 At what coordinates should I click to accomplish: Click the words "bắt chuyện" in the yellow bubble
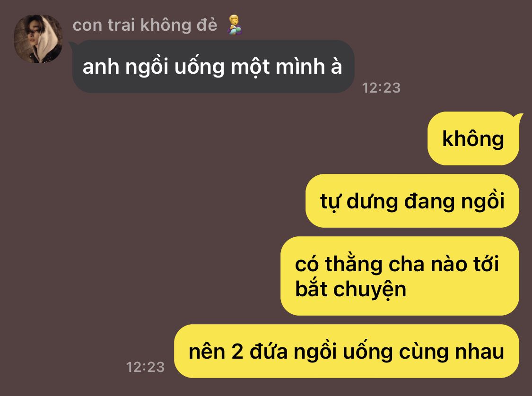[x=350, y=289]
